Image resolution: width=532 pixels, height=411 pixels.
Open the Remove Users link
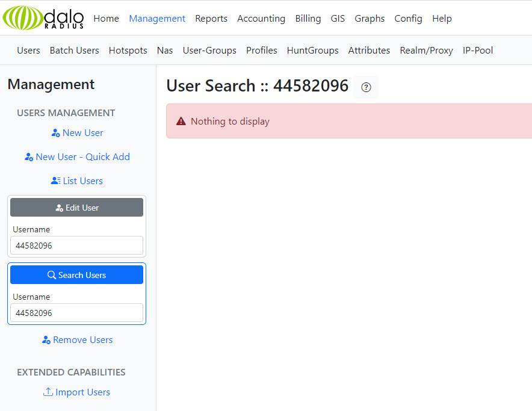coord(77,340)
